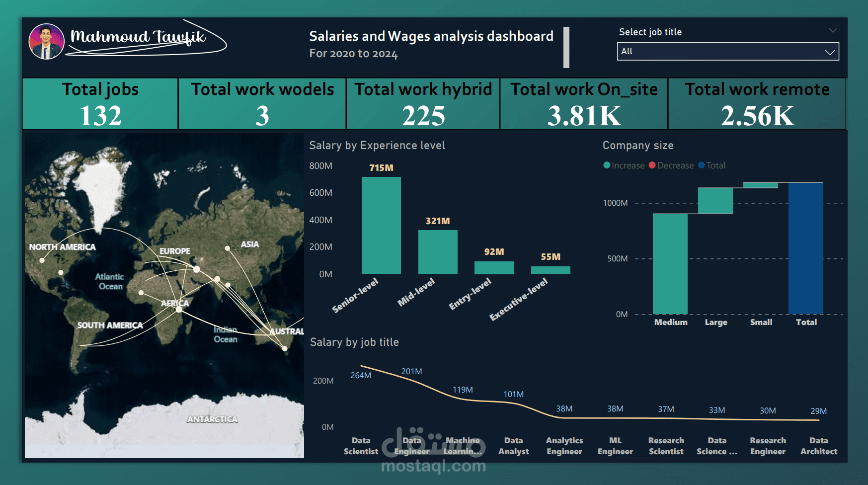Click the NORTH AMERICA map label
This screenshot has height=485, width=868.
click(62, 247)
